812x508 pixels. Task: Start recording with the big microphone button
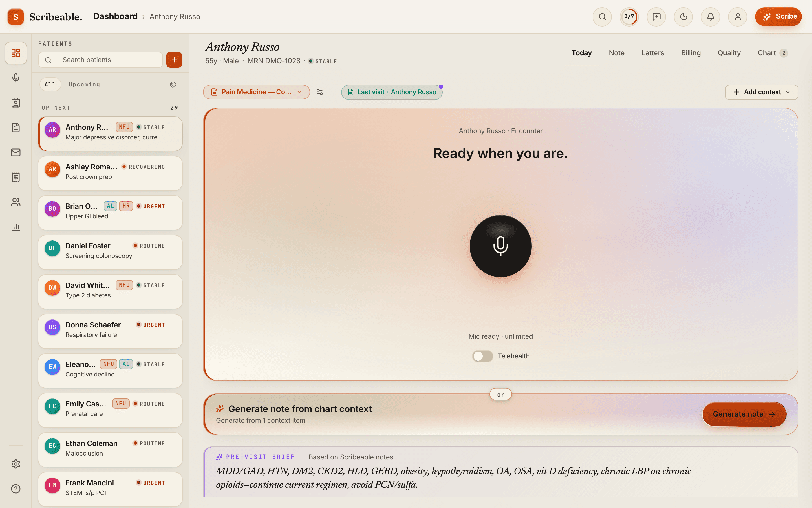coord(500,246)
